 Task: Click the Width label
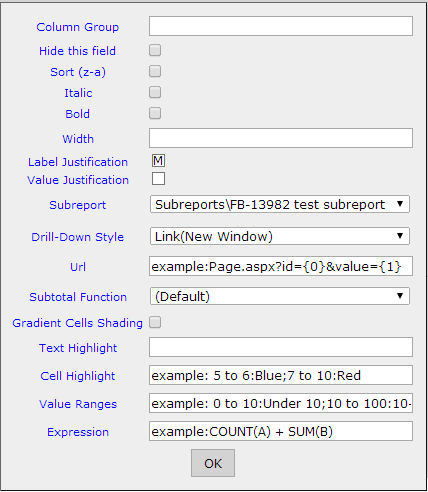pos(78,139)
